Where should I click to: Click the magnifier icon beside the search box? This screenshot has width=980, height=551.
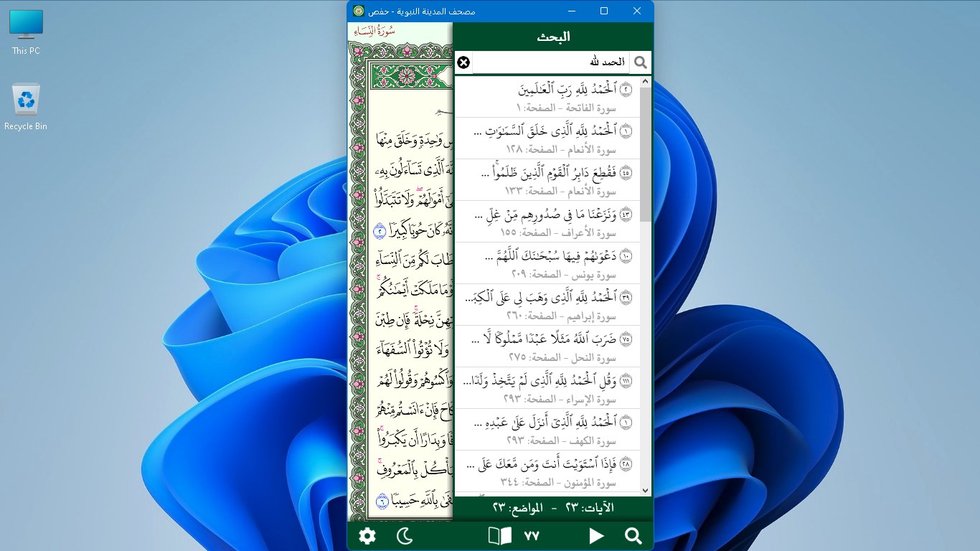tap(641, 62)
